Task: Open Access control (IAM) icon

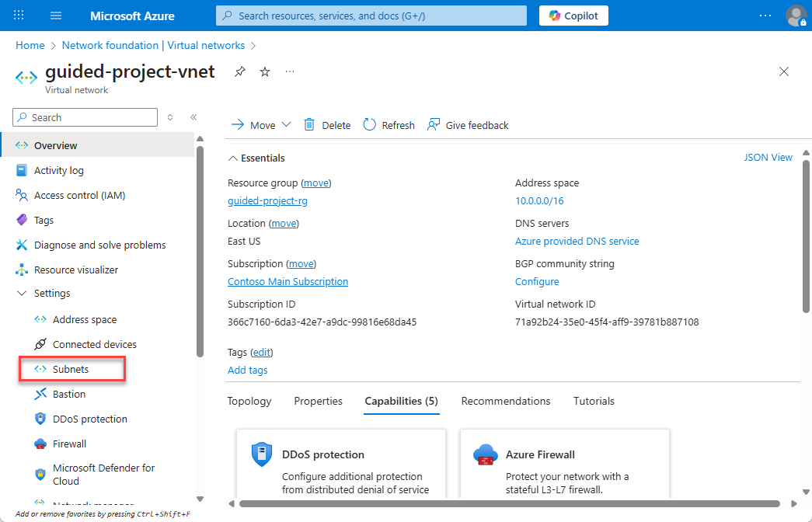Action: [21, 195]
